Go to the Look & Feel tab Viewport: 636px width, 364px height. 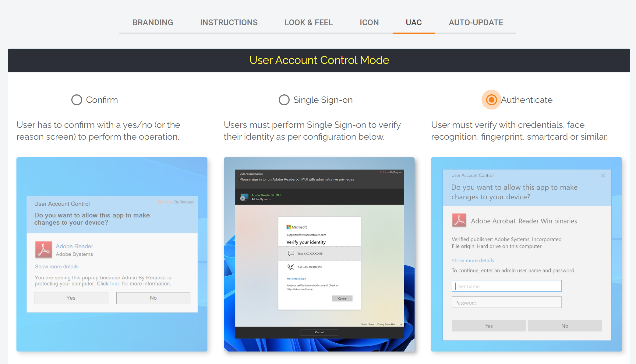point(309,23)
